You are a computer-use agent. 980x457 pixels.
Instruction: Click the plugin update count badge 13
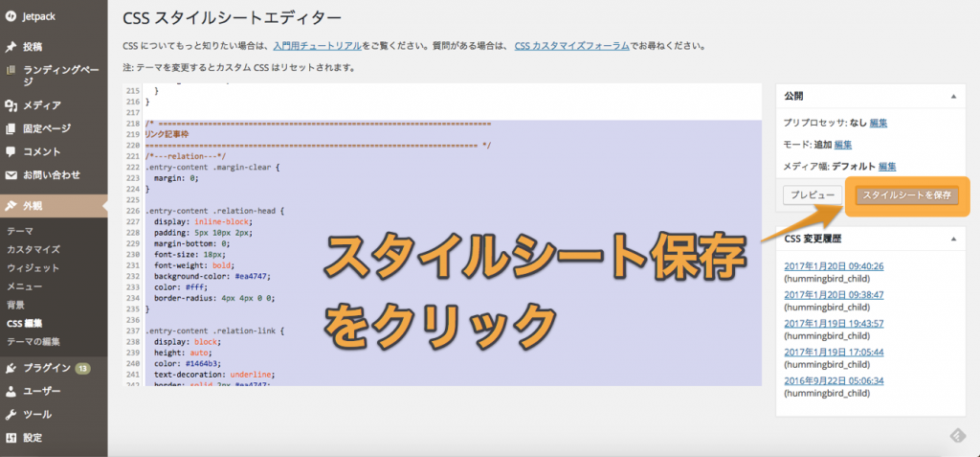coord(82,368)
